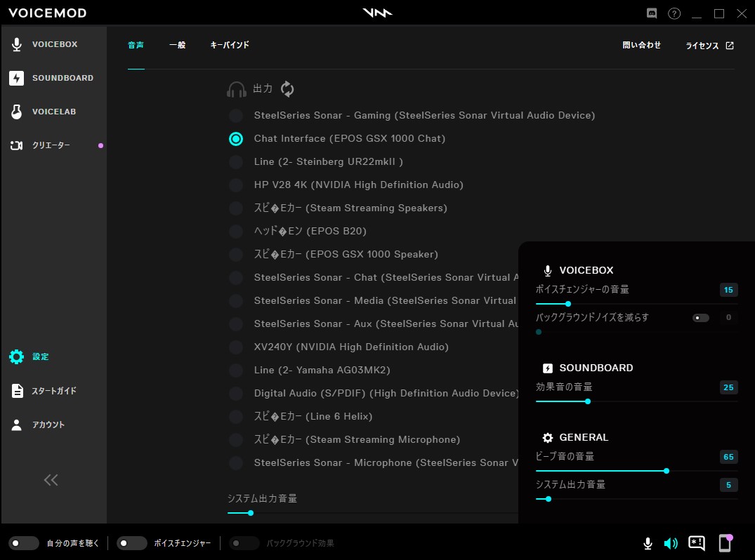The height and width of the screenshot is (560, 755).
Task: Open the help question mark icon
Action: [674, 13]
